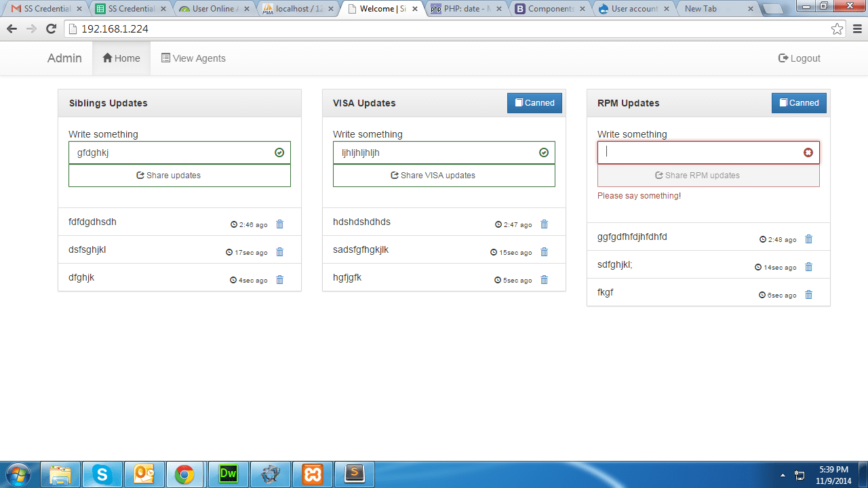Click the browser back arrow

point(12,29)
